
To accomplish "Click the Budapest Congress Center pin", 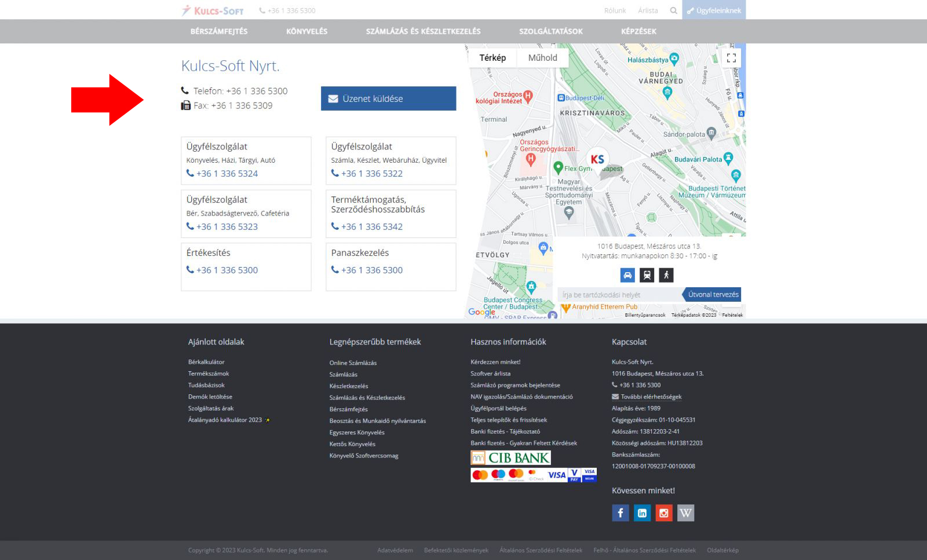I will tap(531, 287).
